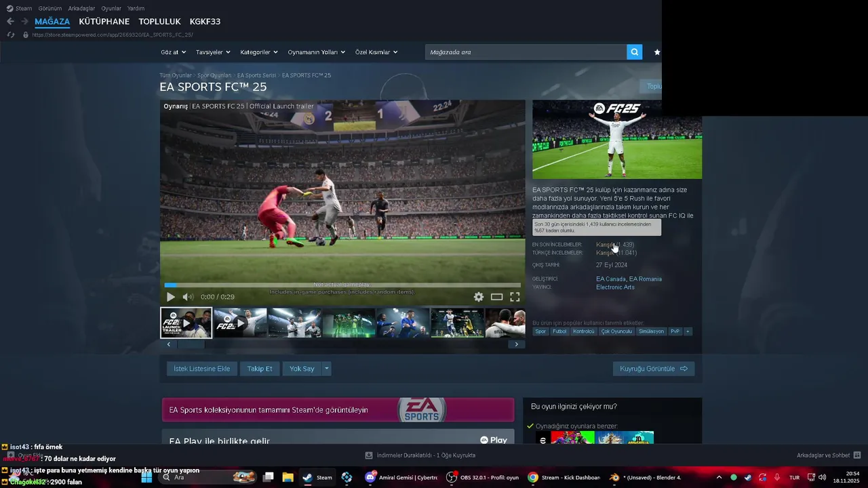Click the Çok Oyunculu tag
868x488 pixels.
click(x=616, y=331)
